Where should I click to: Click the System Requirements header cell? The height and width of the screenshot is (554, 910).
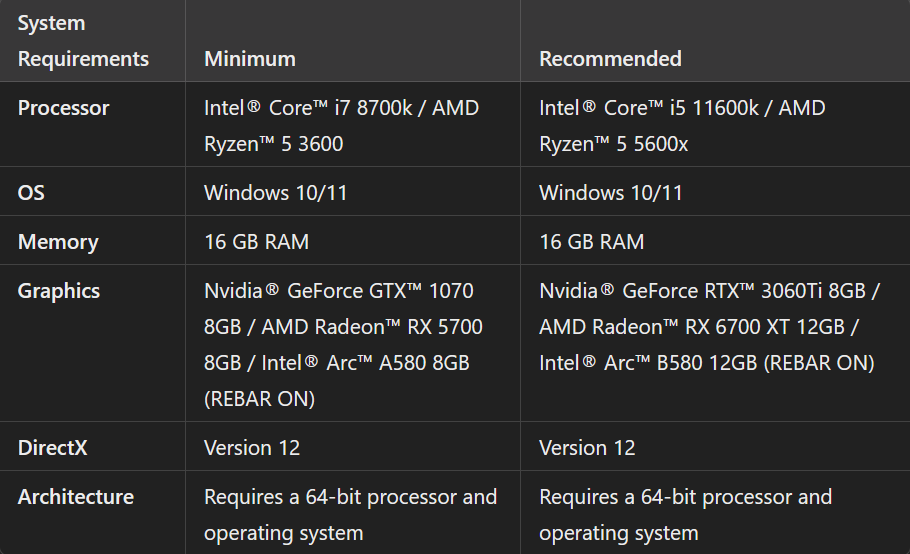(83, 41)
